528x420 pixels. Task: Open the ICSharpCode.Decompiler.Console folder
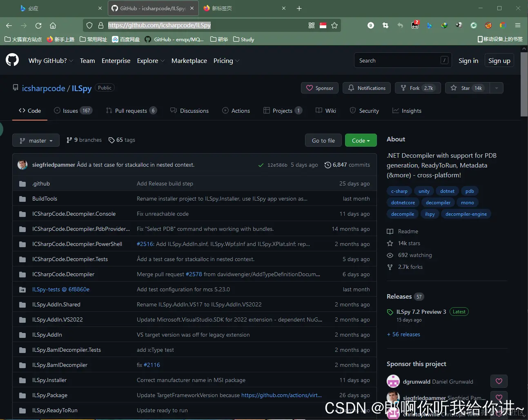(x=74, y=214)
